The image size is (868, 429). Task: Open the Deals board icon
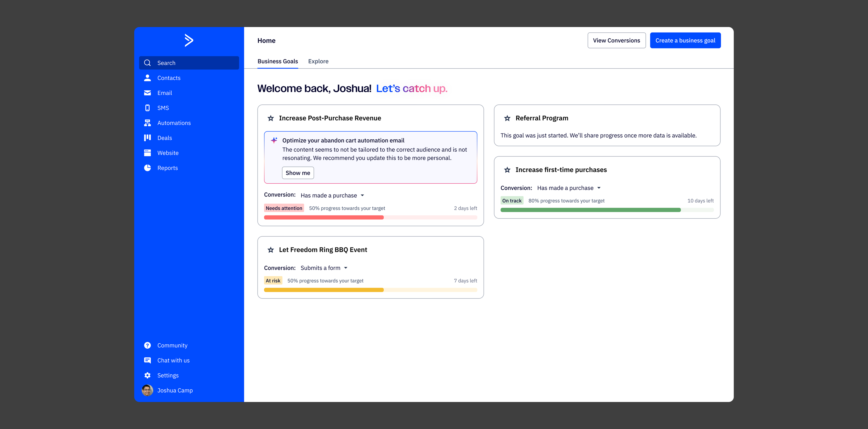pyautogui.click(x=147, y=138)
